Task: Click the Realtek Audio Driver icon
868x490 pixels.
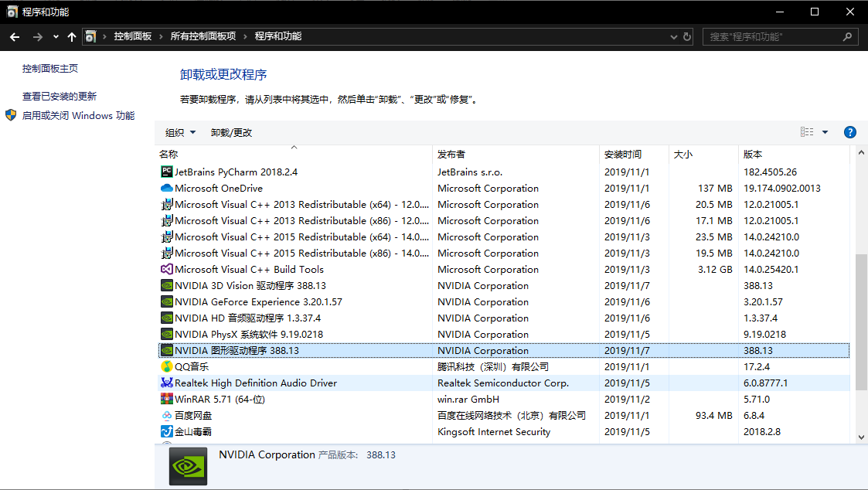Action: (x=167, y=383)
